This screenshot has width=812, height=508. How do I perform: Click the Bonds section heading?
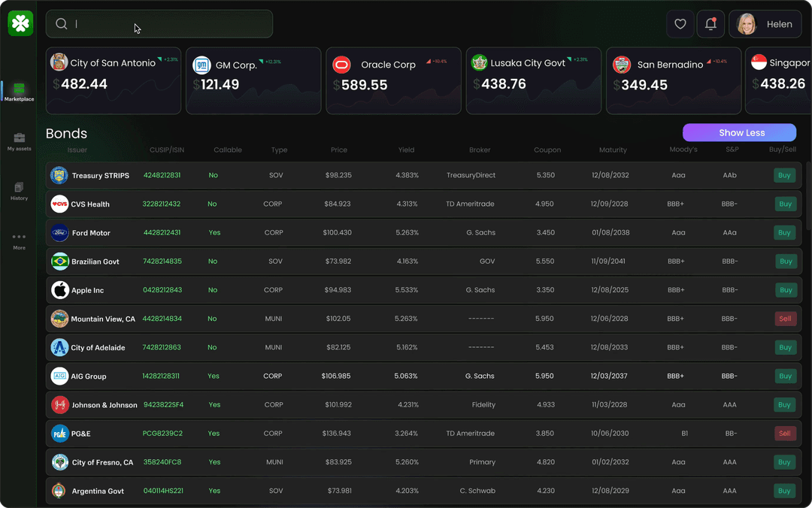(66, 134)
